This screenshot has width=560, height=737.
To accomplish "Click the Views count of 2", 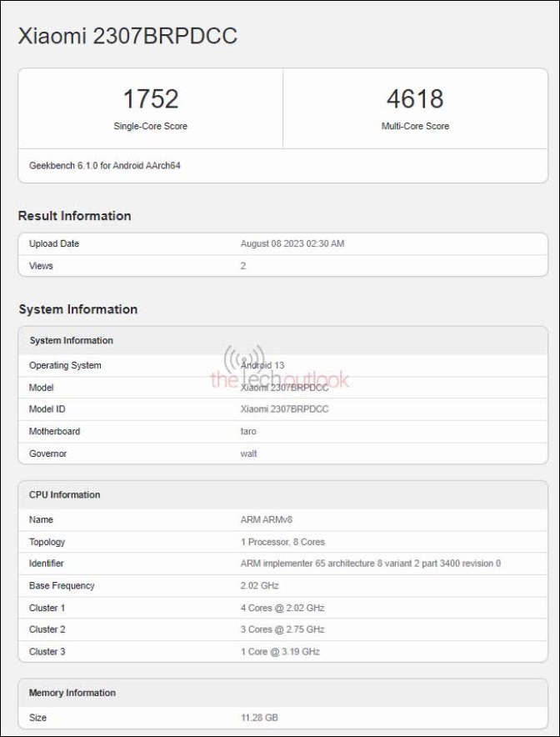I will [x=242, y=266].
